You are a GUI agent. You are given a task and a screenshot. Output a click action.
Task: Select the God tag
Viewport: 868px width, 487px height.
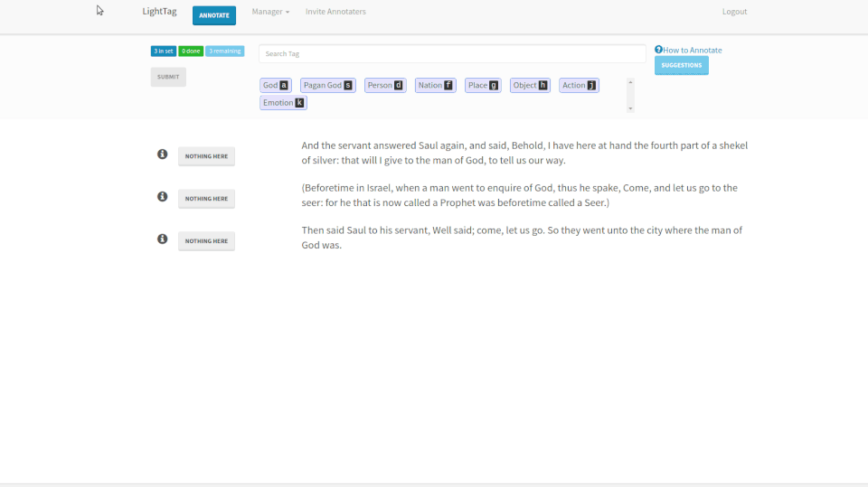[276, 85]
